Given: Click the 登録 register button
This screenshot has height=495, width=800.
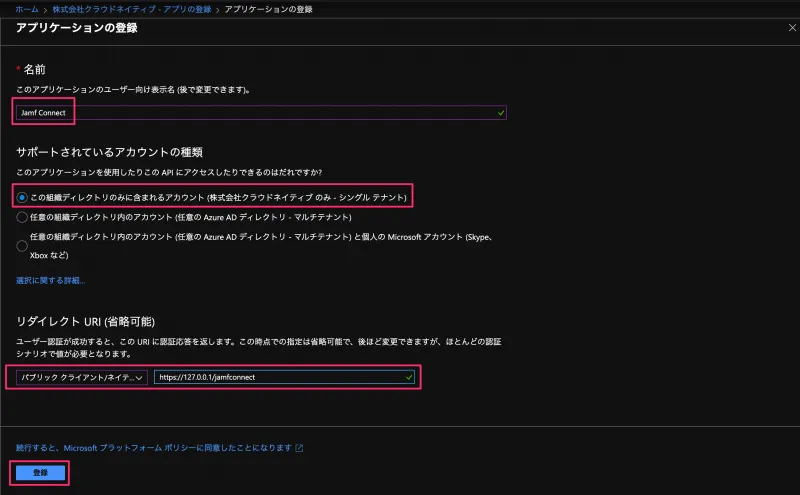Looking at the screenshot, I should click(x=40, y=473).
